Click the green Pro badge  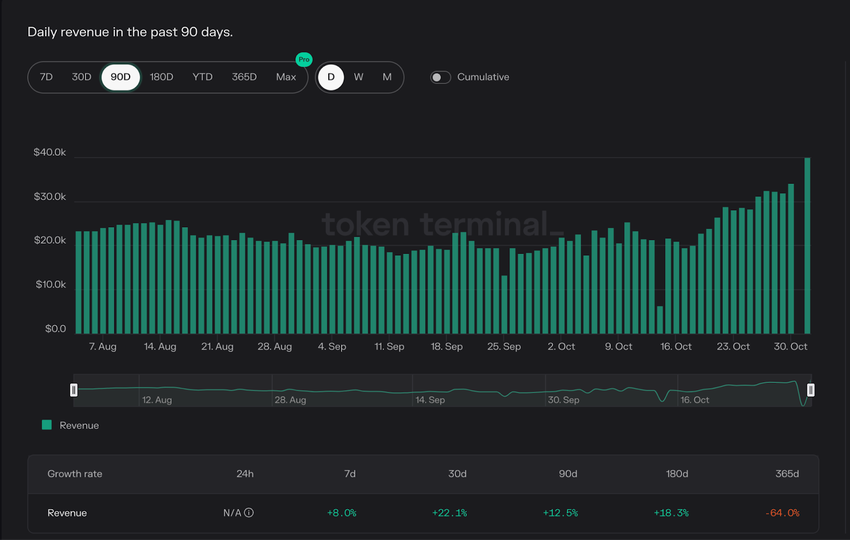pos(304,60)
